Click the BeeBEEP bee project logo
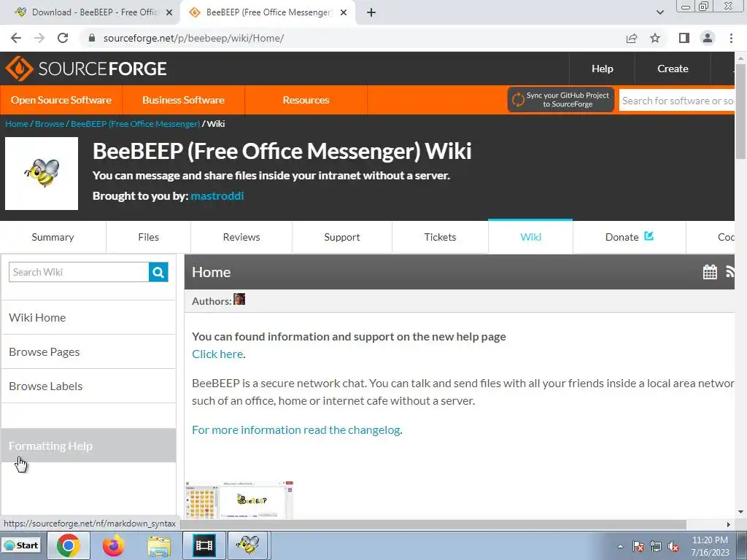 42,174
